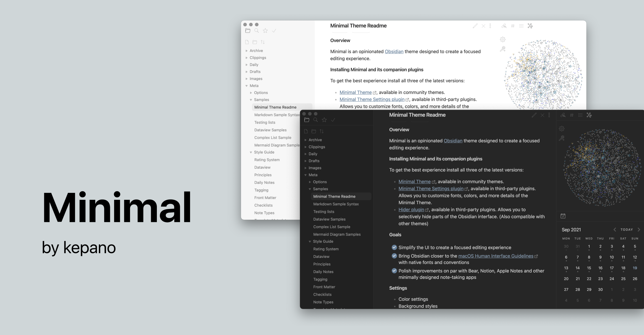Select the Markdown Sample Syntax file
Screen dimensions: 644x335
click(336, 204)
